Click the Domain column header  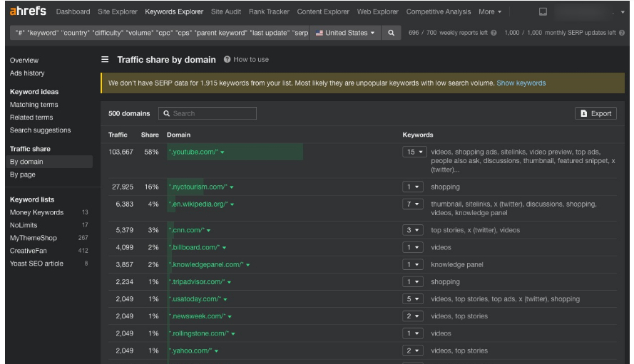(178, 135)
